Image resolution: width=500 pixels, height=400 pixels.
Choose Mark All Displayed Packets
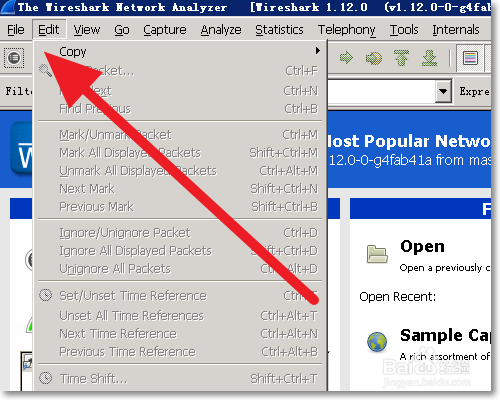pyautogui.click(x=180, y=153)
